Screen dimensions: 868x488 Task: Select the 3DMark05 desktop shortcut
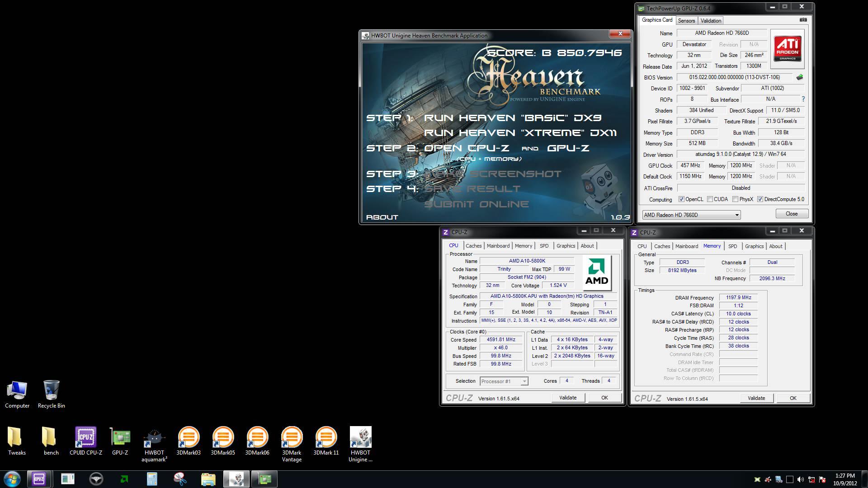223,441
